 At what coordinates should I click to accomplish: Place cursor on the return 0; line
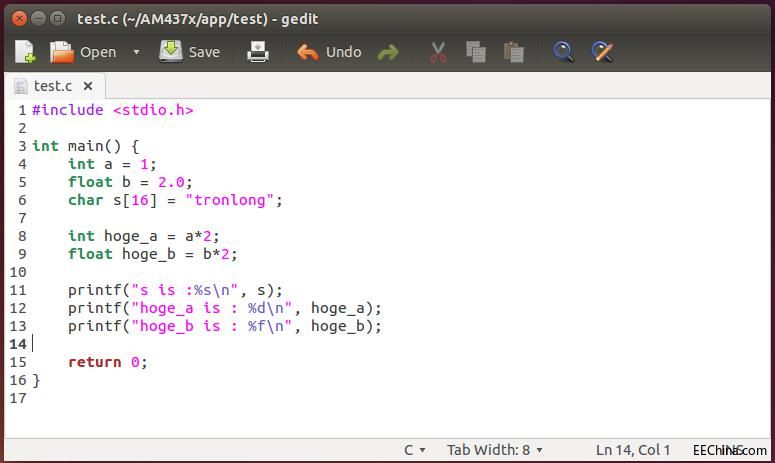coord(108,362)
